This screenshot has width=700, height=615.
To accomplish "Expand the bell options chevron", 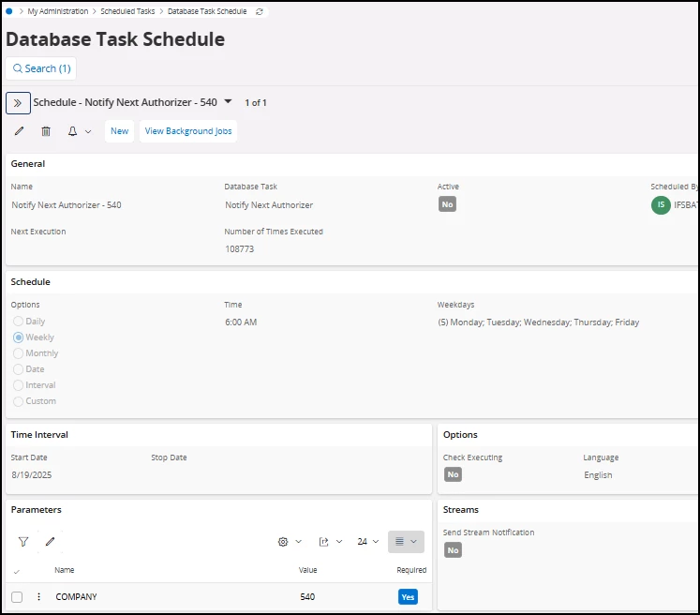I will pyautogui.click(x=88, y=131).
